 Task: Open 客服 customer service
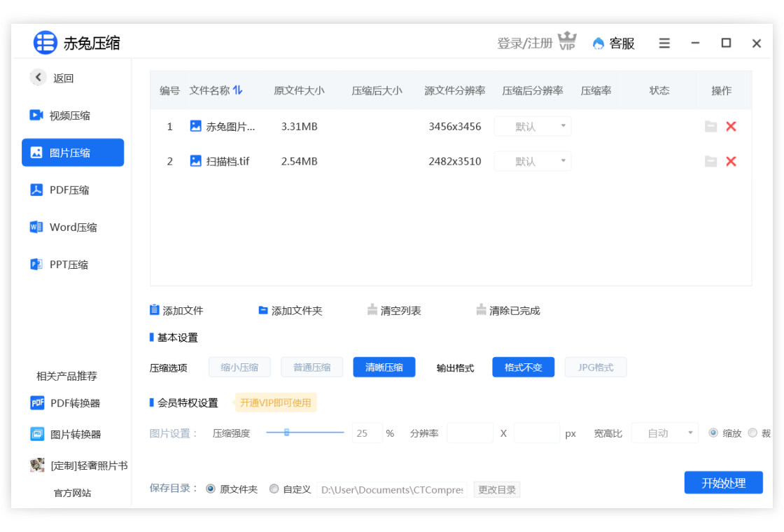pyautogui.click(x=613, y=43)
